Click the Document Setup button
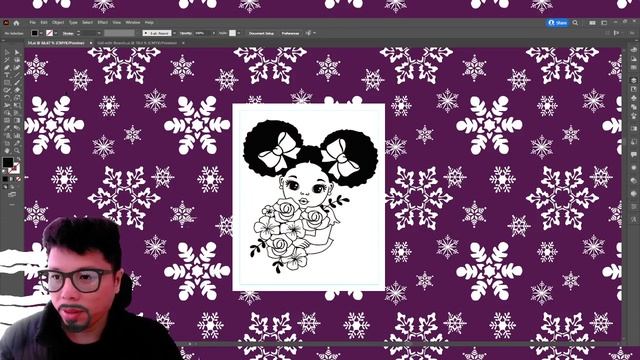Image resolution: width=640 pixels, height=360 pixels. pos(261,33)
